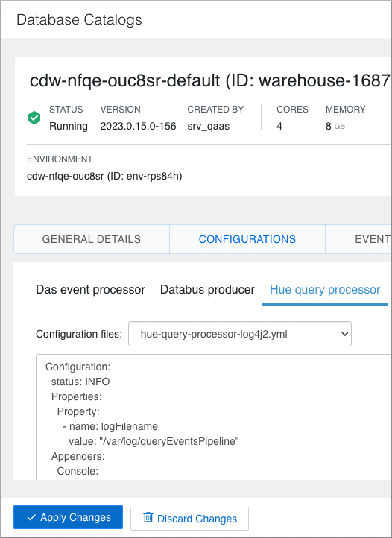Place cursor on the 'status: INFO' line
Image resolution: width=392 pixels, height=538 pixels.
coord(80,382)
